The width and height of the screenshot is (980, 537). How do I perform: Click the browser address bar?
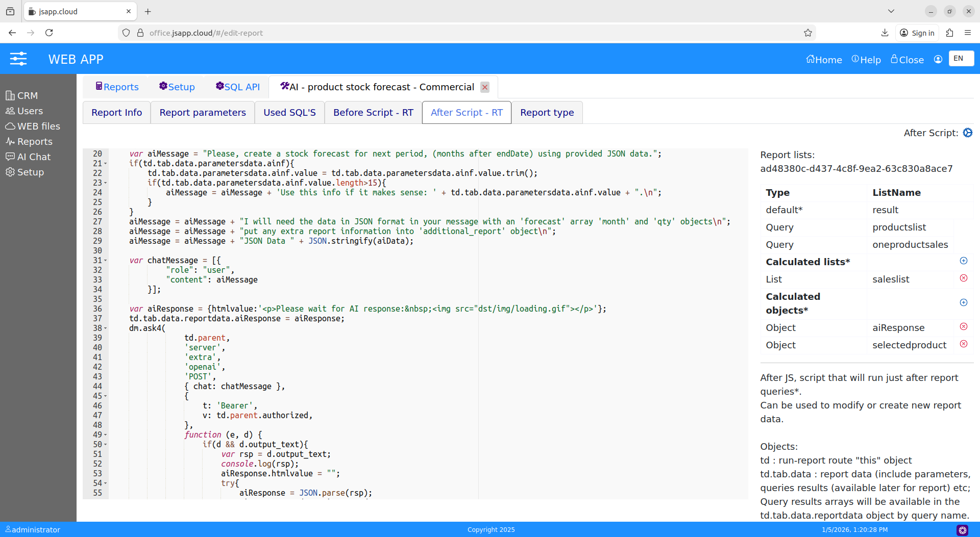pos(459,33)
